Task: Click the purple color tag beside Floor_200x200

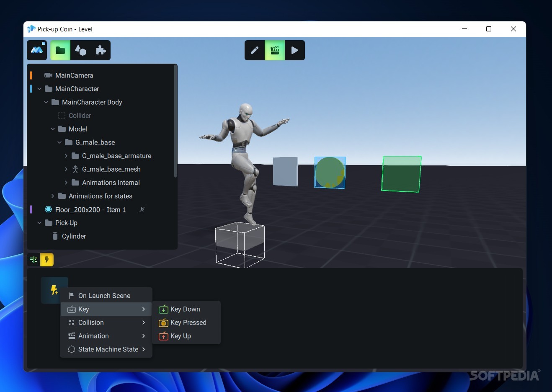Action: [x=31, y=209]
